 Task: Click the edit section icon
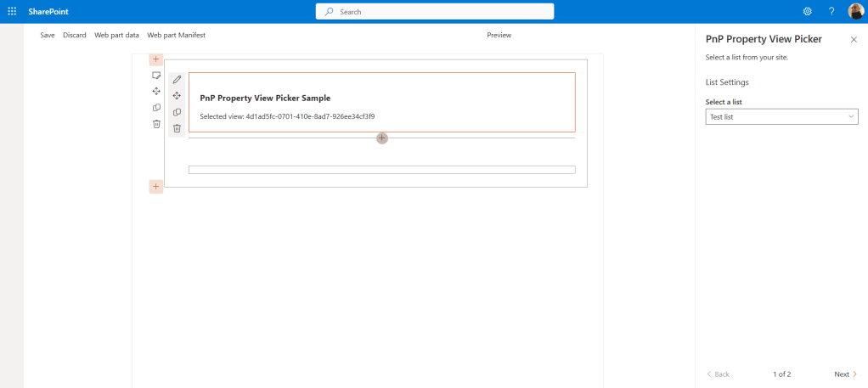(x=156, y=76)
